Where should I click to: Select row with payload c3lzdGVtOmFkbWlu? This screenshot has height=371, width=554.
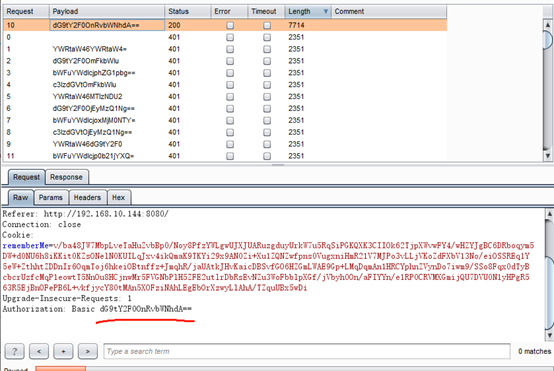(225, 85)
